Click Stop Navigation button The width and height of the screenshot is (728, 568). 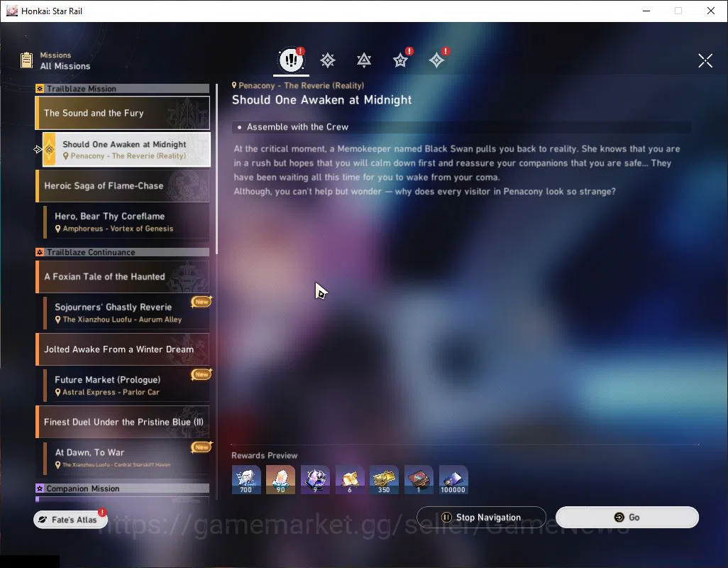click(481, 518)
